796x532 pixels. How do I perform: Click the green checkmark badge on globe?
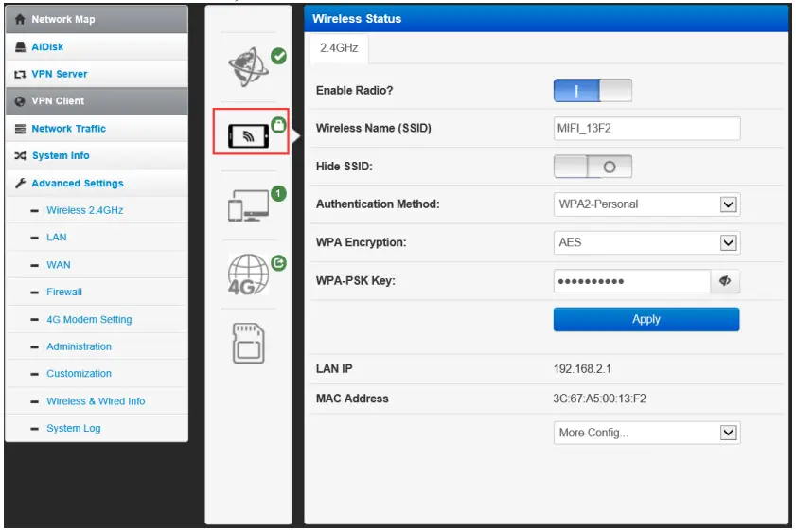(278, 56)
